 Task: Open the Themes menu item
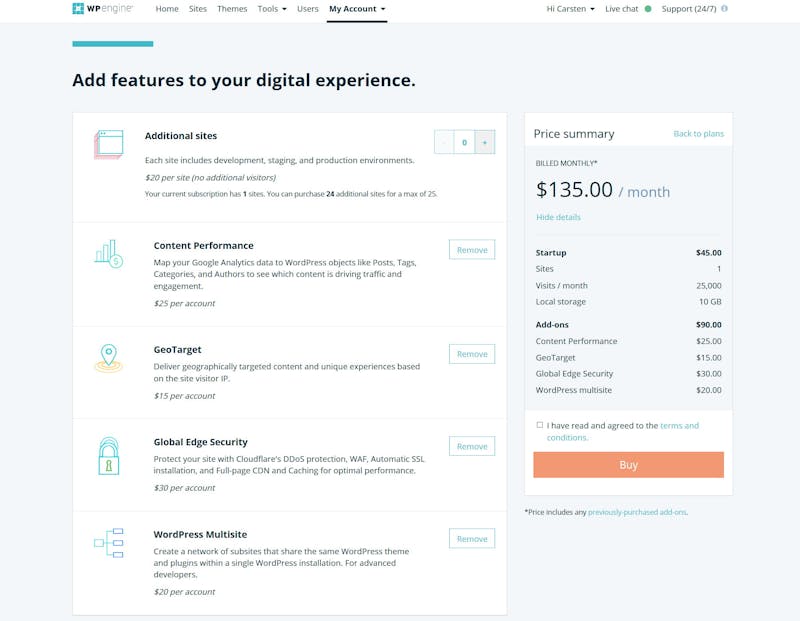(x=232, y=9)
